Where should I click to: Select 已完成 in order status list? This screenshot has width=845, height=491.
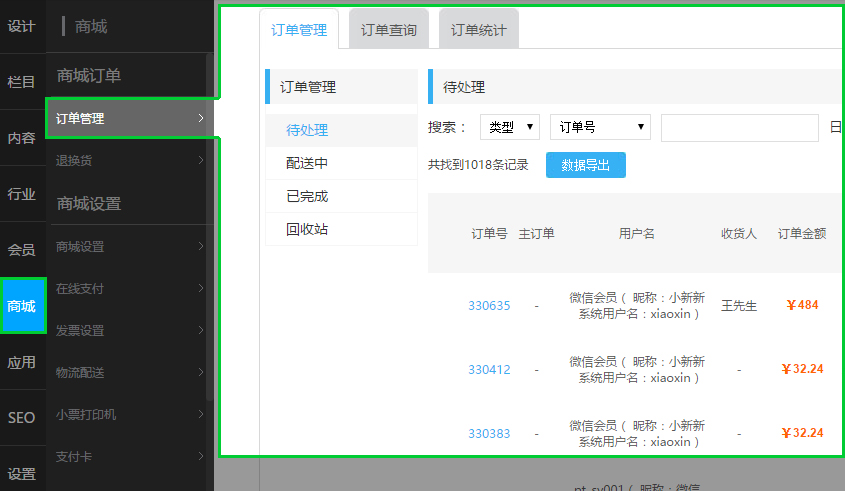(x=307, y=196)
